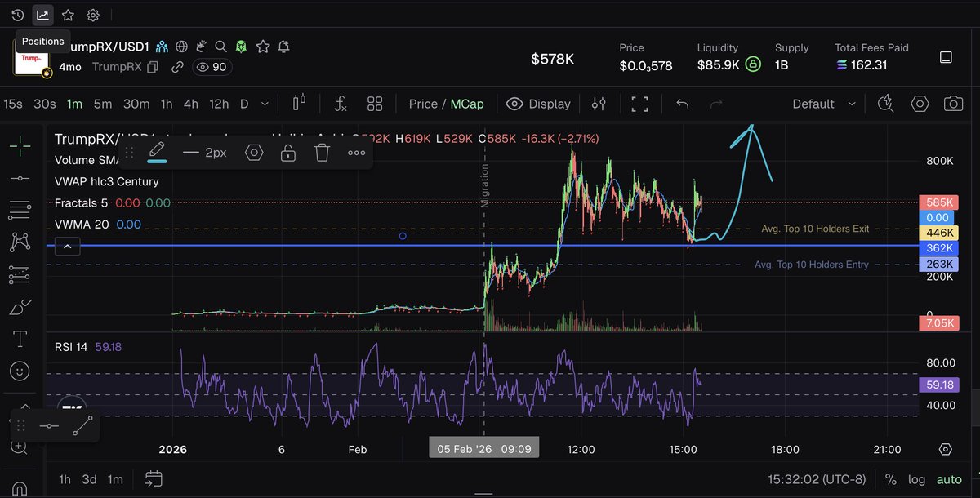980x498 pixels.
Task: Open the Display visibility options
Action: click(x=538, y=104)
